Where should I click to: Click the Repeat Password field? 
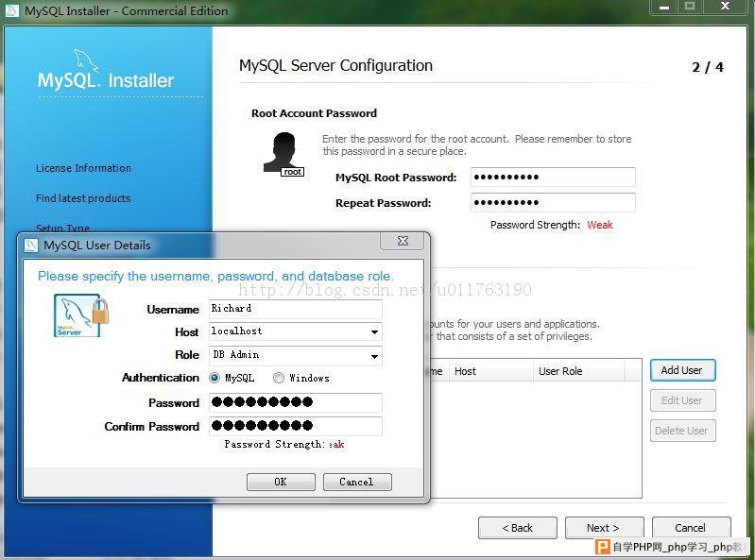[553, 202]
